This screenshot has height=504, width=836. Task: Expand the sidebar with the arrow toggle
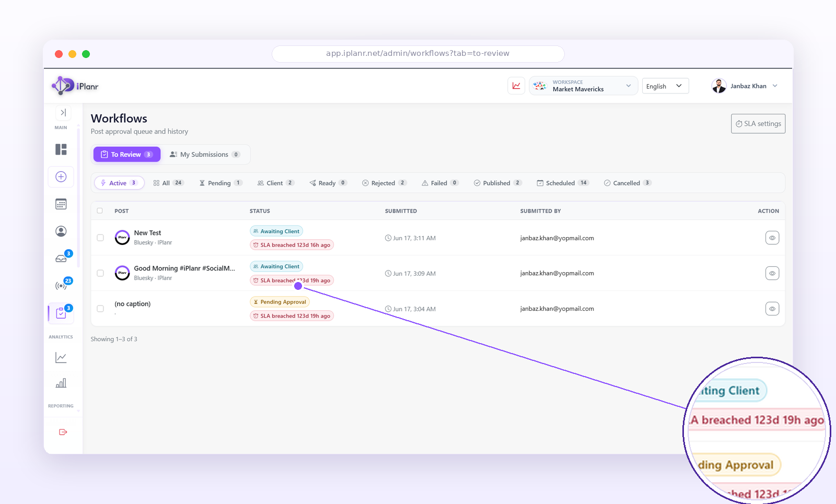(63, 112)
